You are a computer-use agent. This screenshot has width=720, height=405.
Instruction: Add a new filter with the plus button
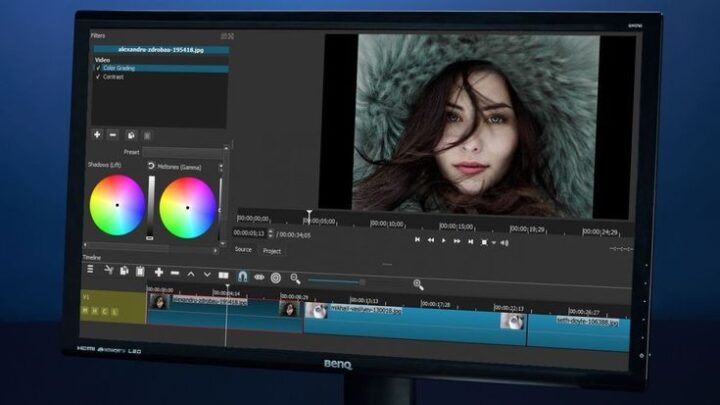(97, 134)
